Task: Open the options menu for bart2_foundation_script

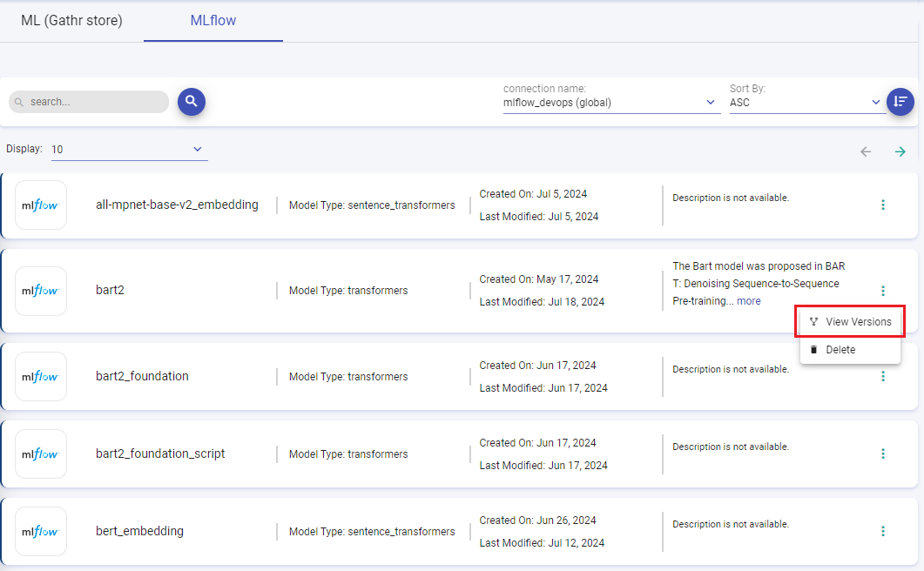Action: click(883, 453)
